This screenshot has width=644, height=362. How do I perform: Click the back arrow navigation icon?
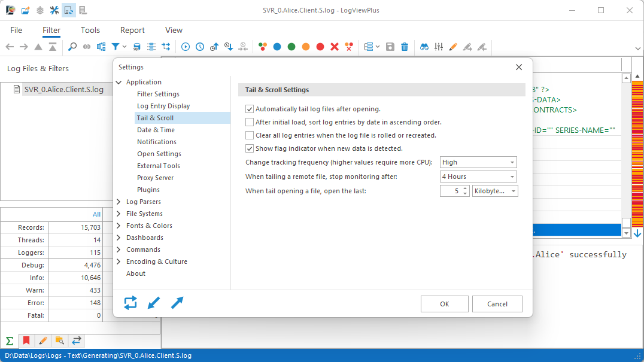click(10, 47)
